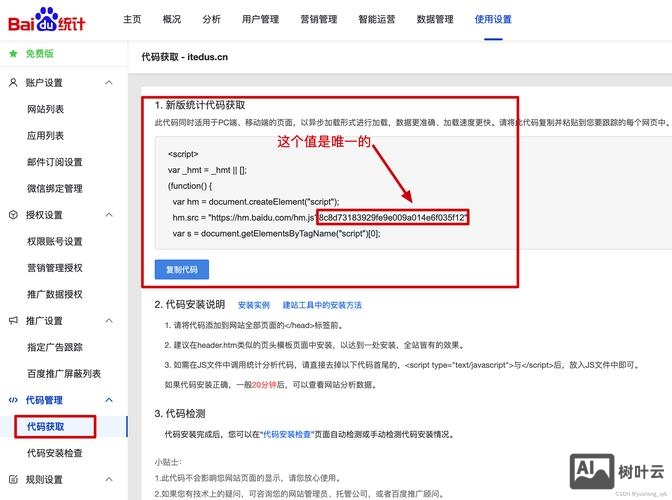Click the hm.src code line
Screen dimensions: 672x500
coord(321,218)
